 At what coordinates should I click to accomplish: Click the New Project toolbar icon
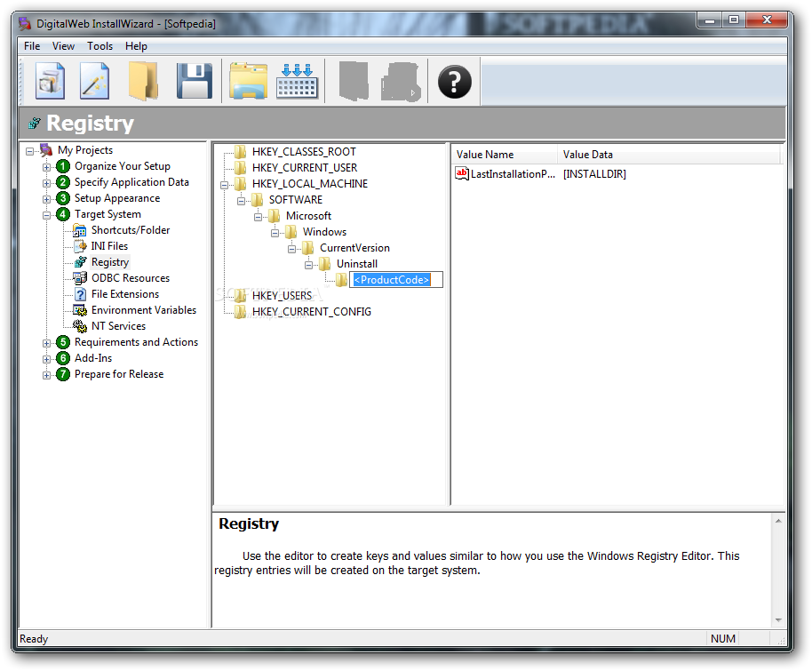pyautogui.click(x=51, y=81)
